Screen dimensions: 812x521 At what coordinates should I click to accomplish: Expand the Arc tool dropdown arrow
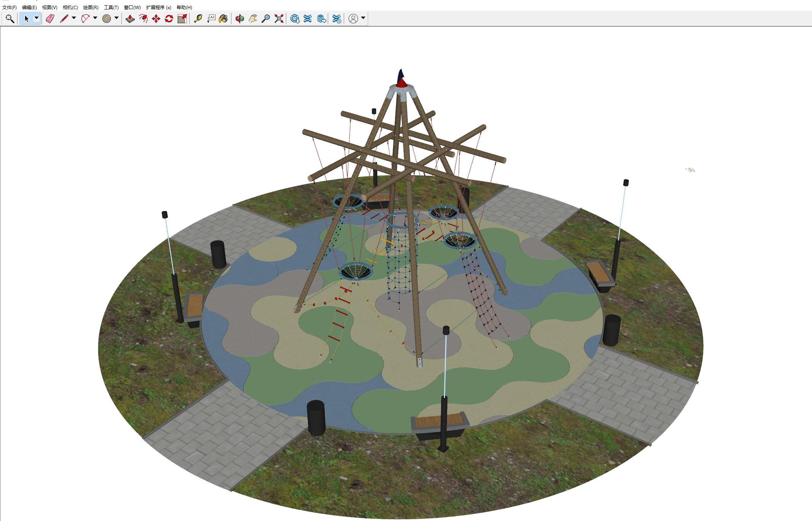[x=95, y=18]
